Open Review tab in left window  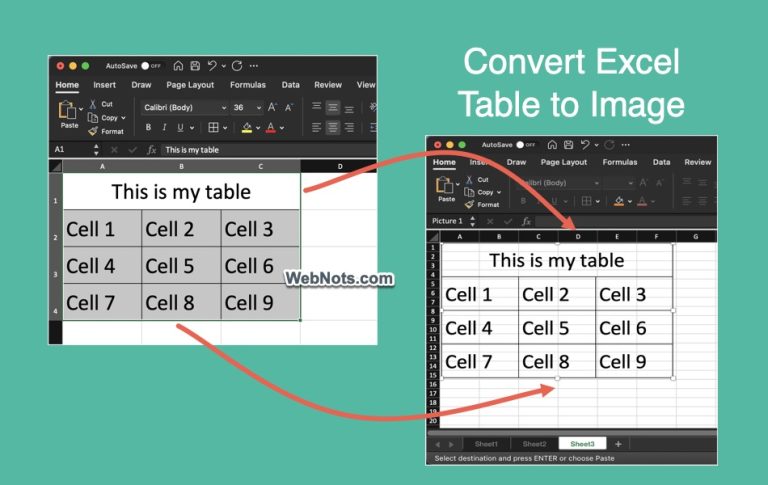coord(328,85)
